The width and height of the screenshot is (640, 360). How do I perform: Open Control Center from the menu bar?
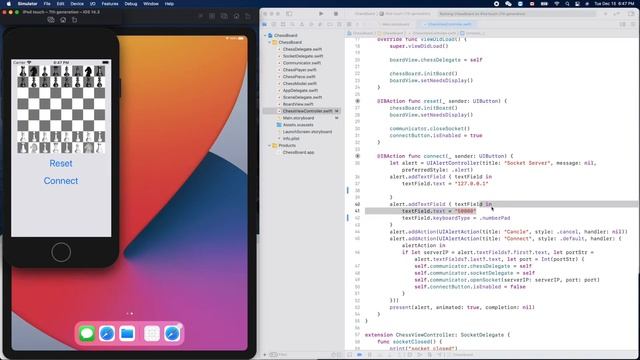point(577,4)
